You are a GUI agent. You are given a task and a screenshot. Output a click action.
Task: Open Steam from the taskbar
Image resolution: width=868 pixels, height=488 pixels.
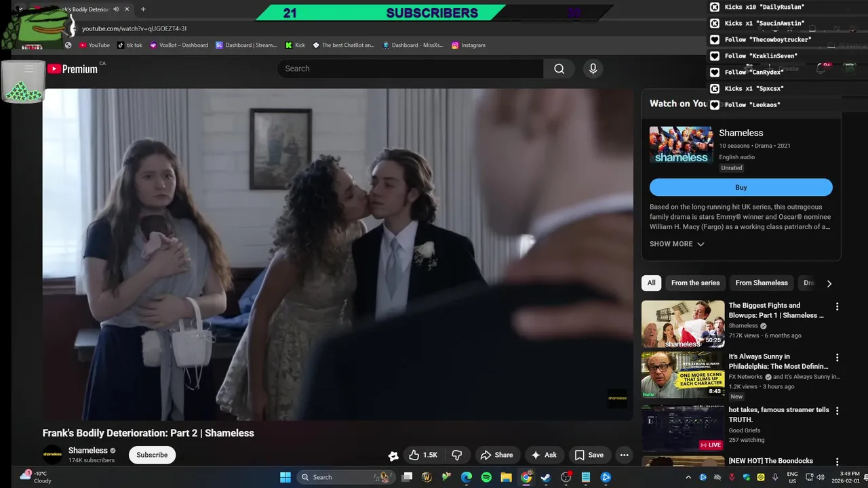click(x=546, y=477)
